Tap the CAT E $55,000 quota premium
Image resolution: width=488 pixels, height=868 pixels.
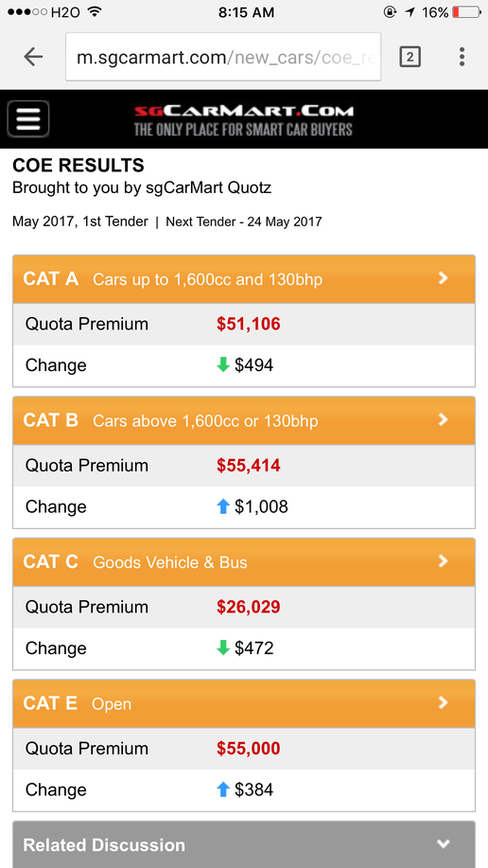tap(249, 749)
